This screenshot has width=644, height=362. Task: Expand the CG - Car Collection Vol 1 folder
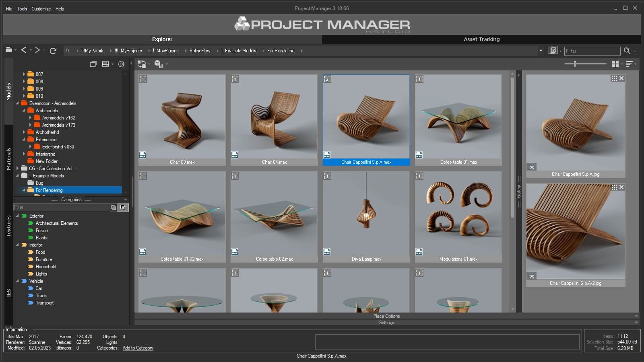pos(17,169)
